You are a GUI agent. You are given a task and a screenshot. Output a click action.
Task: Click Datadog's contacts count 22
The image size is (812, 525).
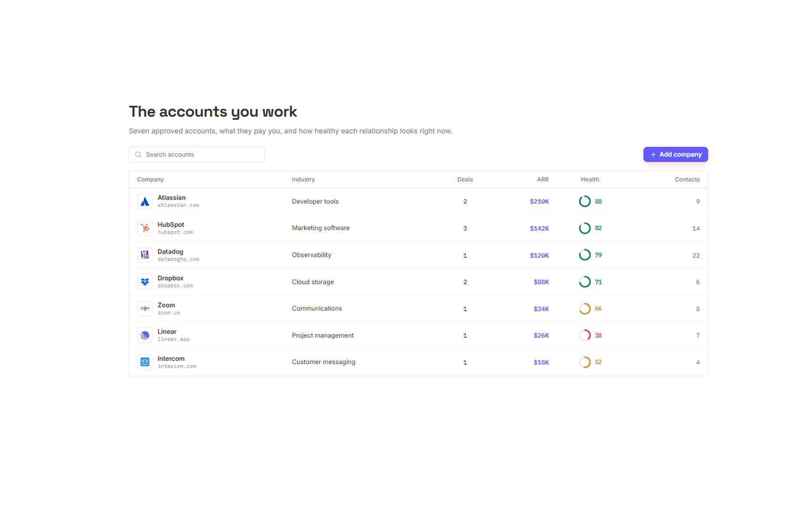696,256
